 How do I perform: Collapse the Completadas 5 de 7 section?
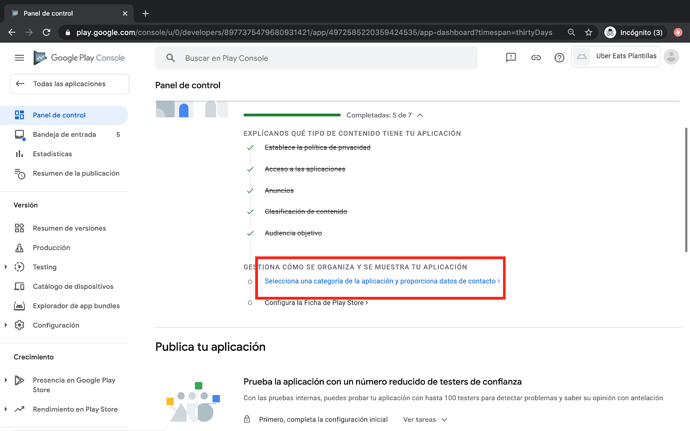[x=420, y=116]
